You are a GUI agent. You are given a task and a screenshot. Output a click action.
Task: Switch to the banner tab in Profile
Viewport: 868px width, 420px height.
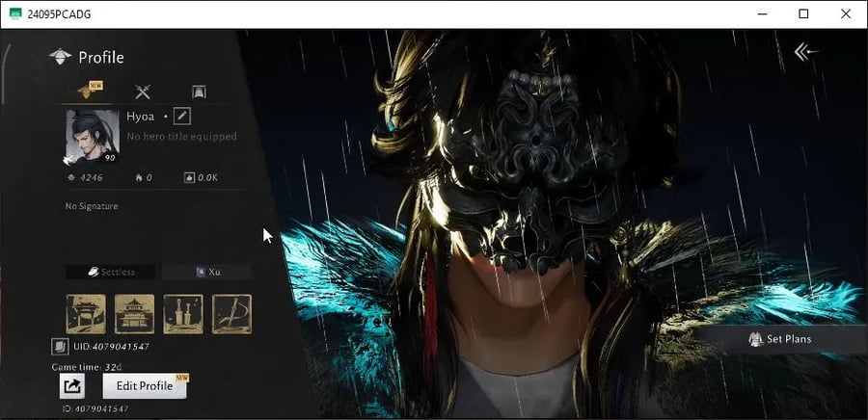[x=199, y=92]
